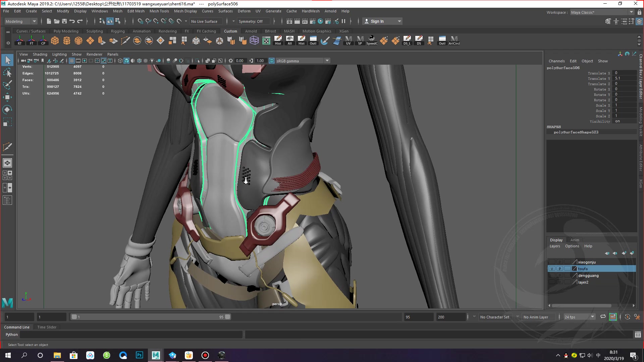This screenshot has height=362, width=644.
Task: Select the Paint Selection tool
Action: click(7, 85)
